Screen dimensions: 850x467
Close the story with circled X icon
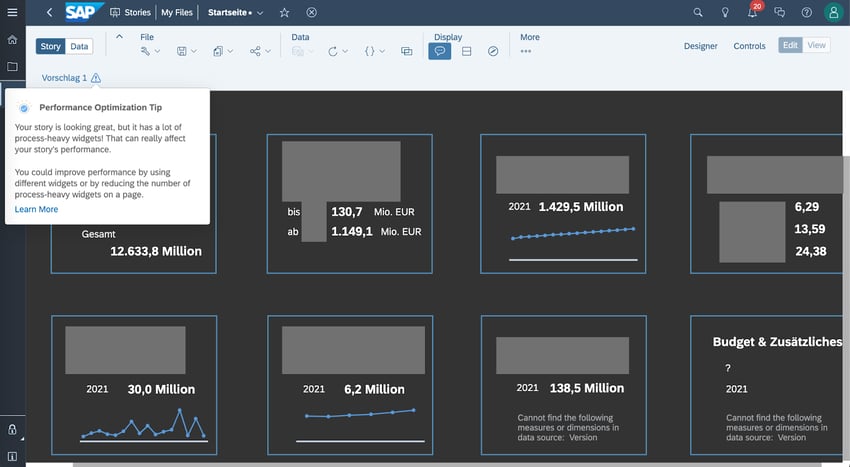[312, 12]
